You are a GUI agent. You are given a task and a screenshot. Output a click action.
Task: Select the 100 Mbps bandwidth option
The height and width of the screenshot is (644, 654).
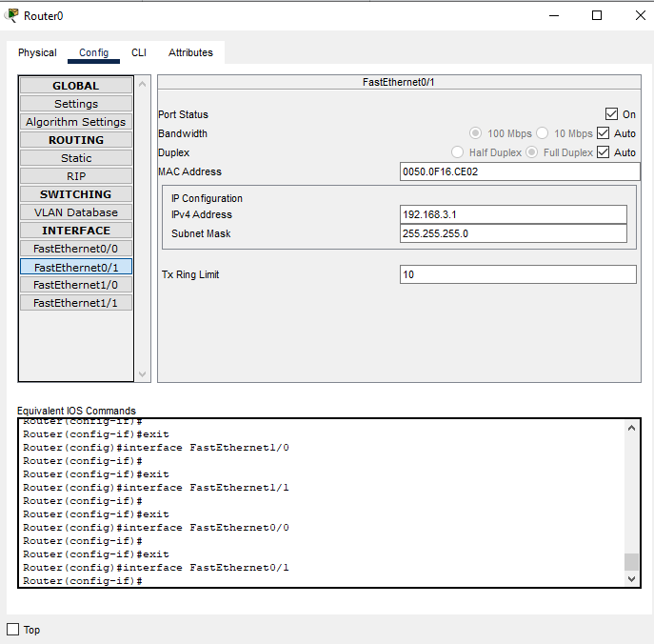pos(475,133)
